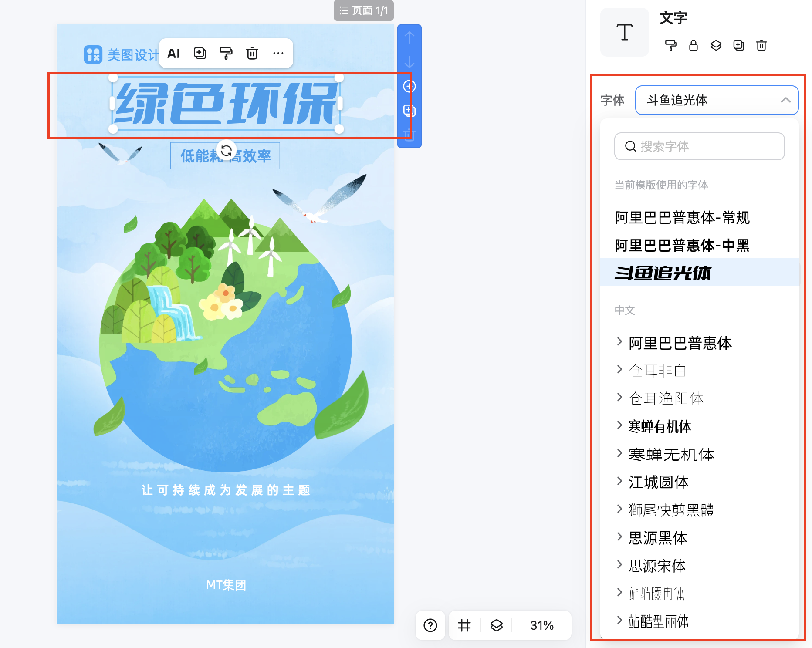
Task: Toggle the grid icon in the bottom bar
Action: (464, 626)
